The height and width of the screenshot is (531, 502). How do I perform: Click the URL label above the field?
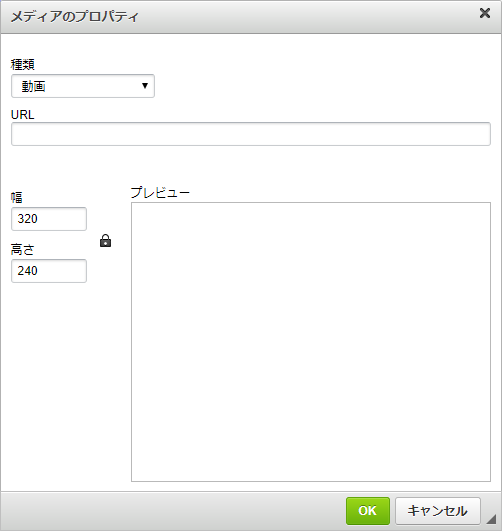[22, 115]
